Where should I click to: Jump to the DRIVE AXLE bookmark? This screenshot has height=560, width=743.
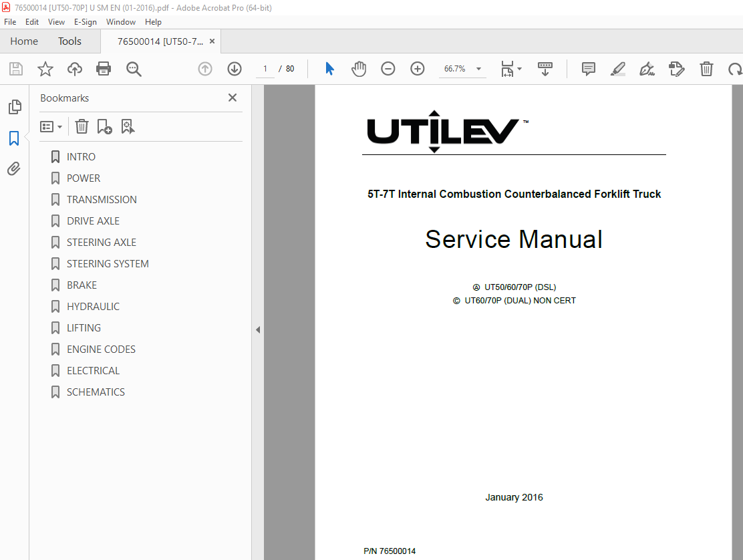[94, 221]
